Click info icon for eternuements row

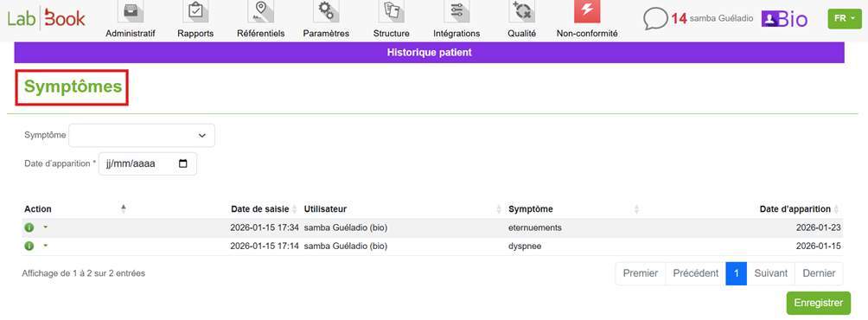click(x=29, y=227)
